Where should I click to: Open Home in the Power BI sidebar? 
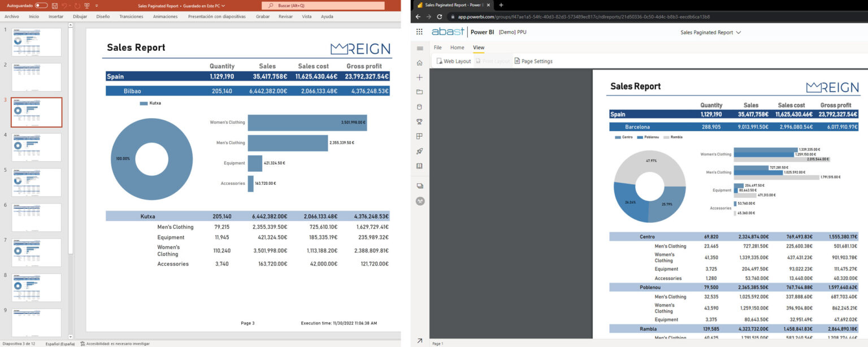tap(420, 62)
